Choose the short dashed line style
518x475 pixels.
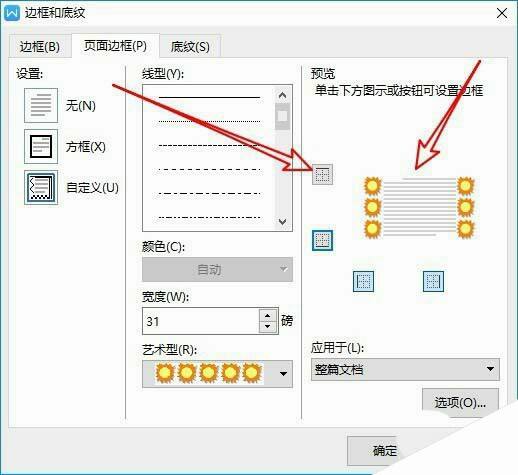click(209, 145)
